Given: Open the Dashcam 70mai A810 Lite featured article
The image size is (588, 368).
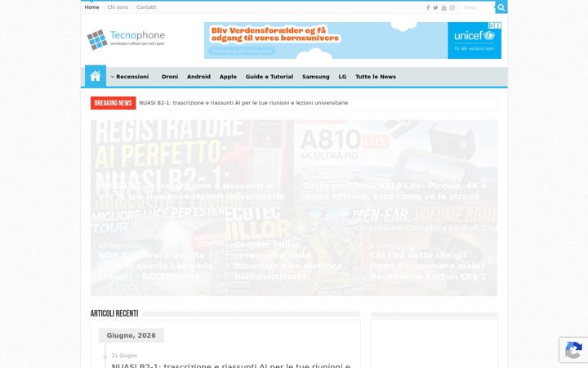Looking at the screenshot, I should click(396, 164).
